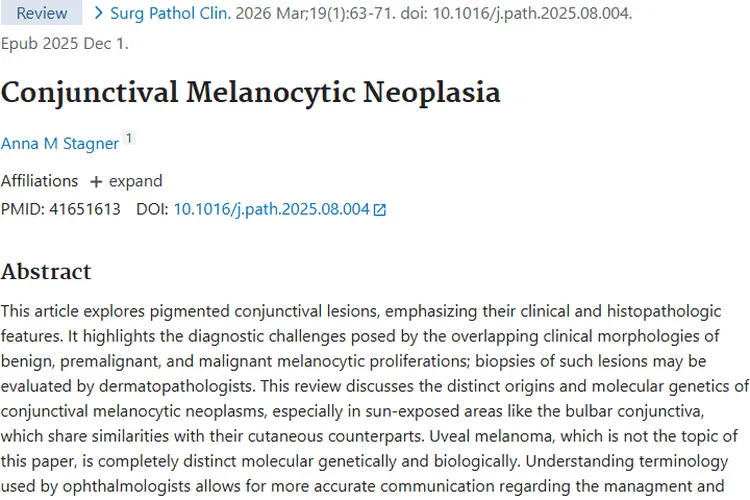
Task: Click the superscript affiliation number 1
Action: pos(129,138)
